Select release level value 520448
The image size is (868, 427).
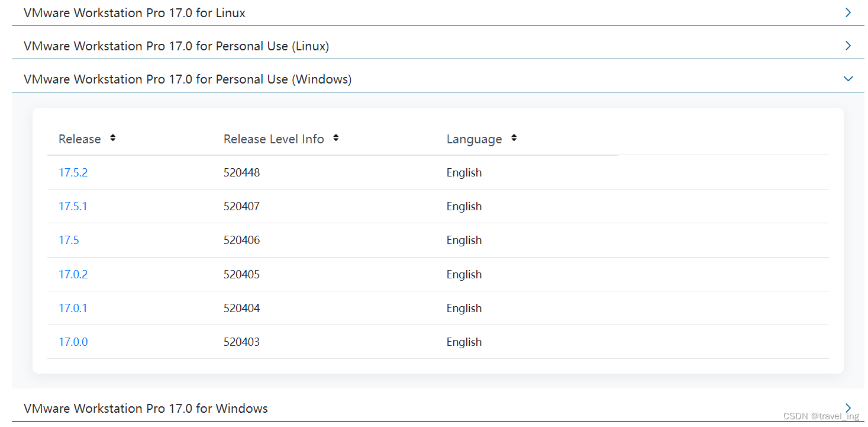pos(241,172)
